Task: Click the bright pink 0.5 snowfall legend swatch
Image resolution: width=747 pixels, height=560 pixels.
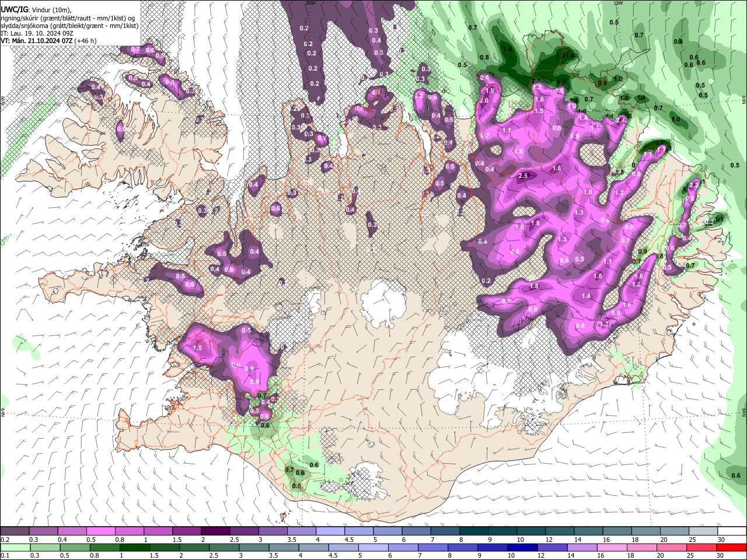Action: pyautogui.click(x=101, y=531)
